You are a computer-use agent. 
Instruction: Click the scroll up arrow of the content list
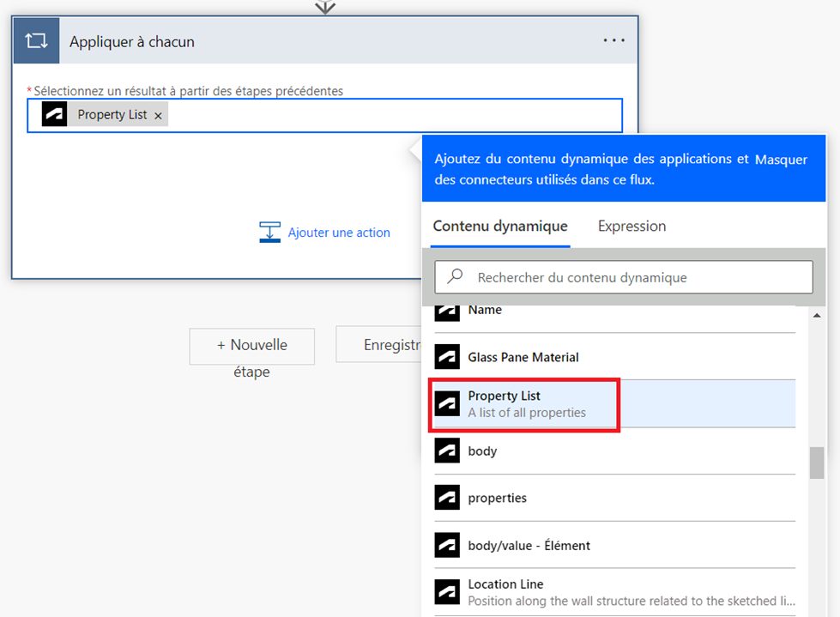pyautogui.click(x=817, y=316)
